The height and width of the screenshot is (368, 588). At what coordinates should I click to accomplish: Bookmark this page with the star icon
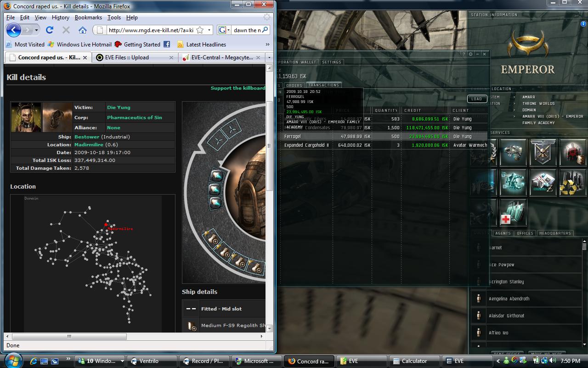point(200,30)
